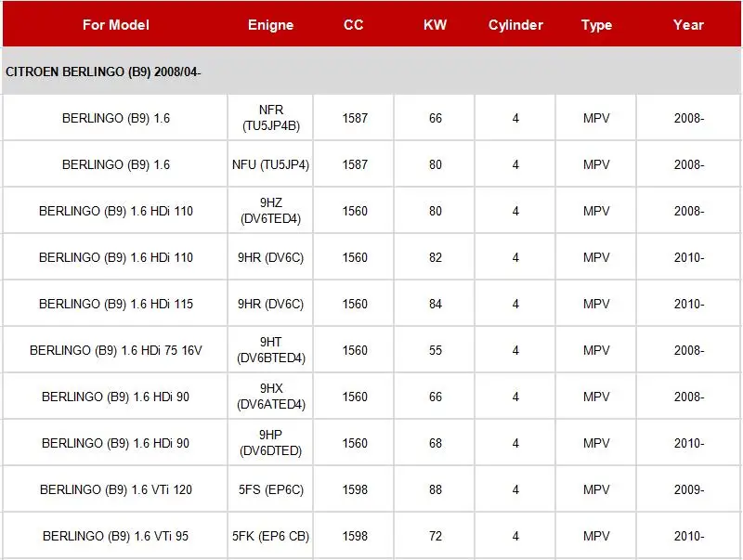Click year '2010-' in the 9HP row
The height and width of the screenshot is (560, 743).
689,443
